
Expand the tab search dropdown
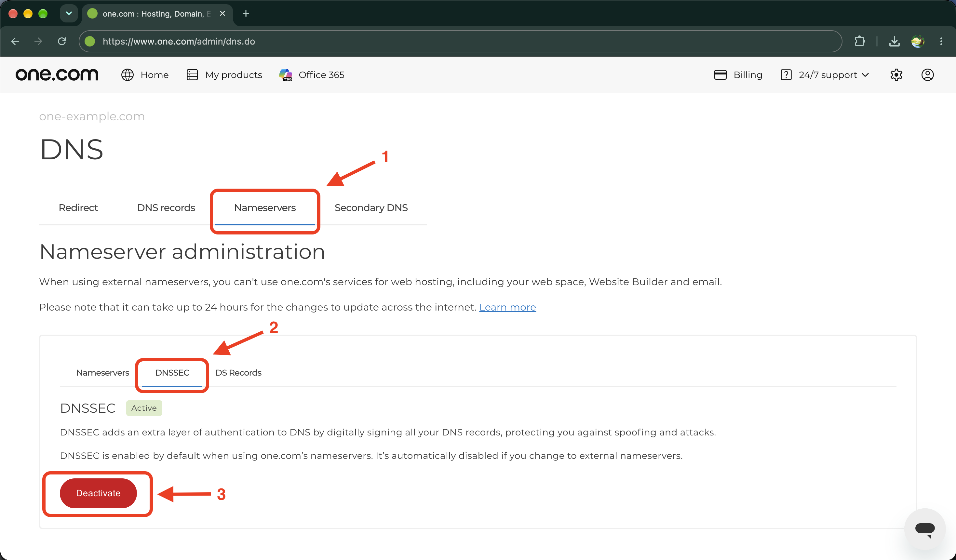[69, 14]
